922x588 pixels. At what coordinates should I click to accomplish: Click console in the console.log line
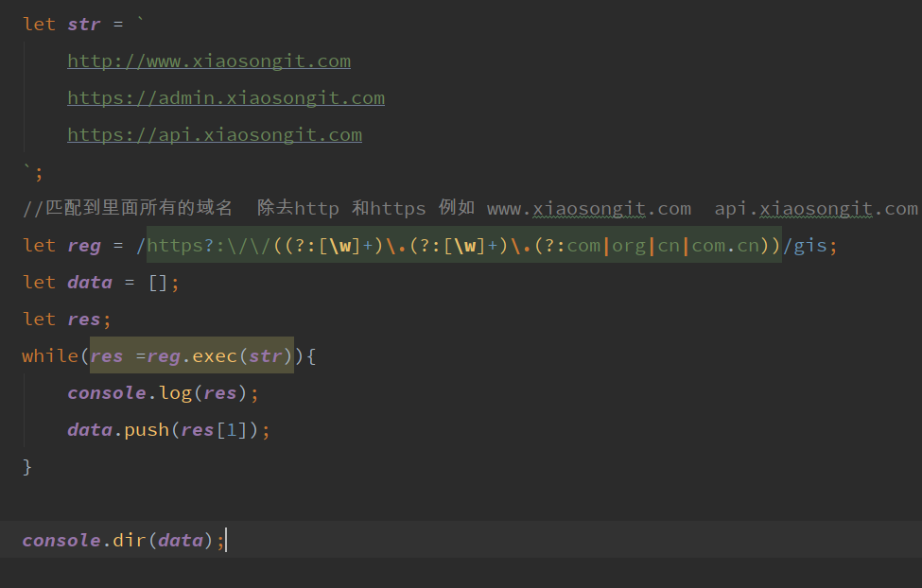click(106, 393)
